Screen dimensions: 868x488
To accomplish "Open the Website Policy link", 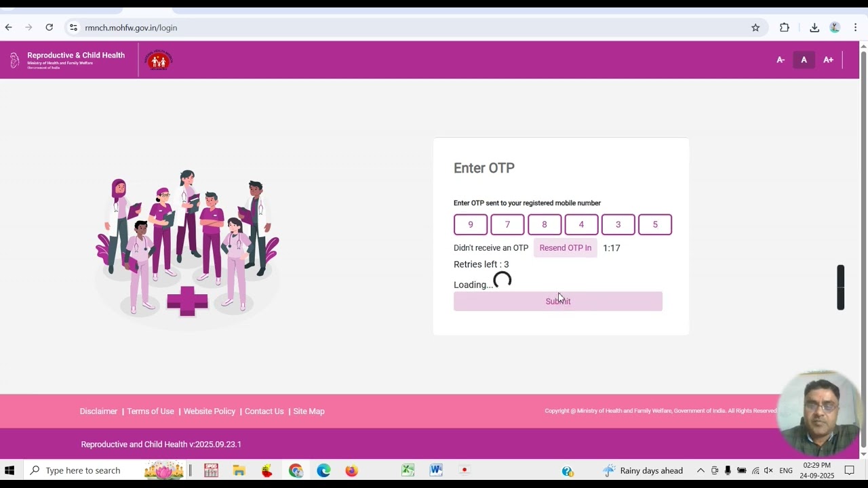I will [x=210, y=411].
